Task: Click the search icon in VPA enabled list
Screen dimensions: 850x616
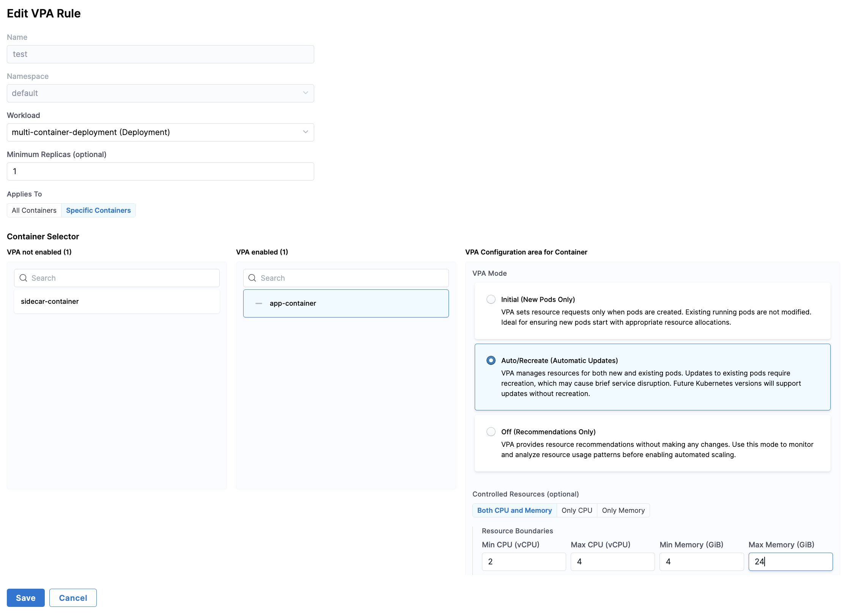Action: click(x=252, y=278)
